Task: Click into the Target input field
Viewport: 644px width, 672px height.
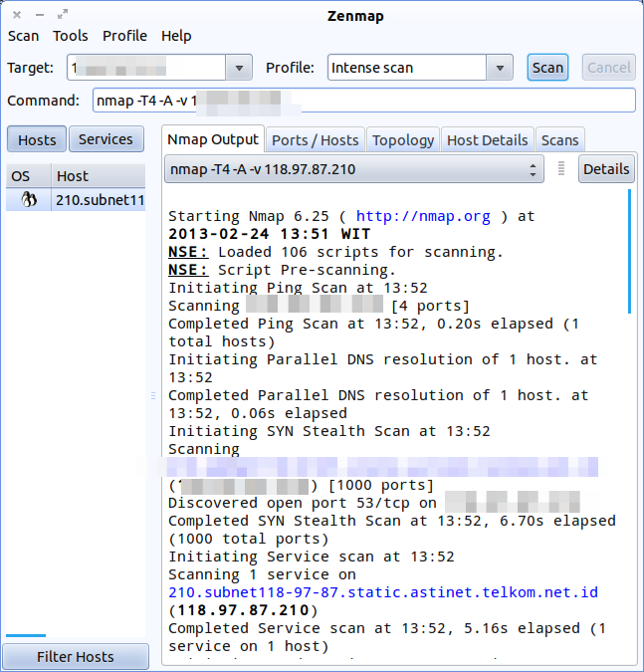Action: 146,68
